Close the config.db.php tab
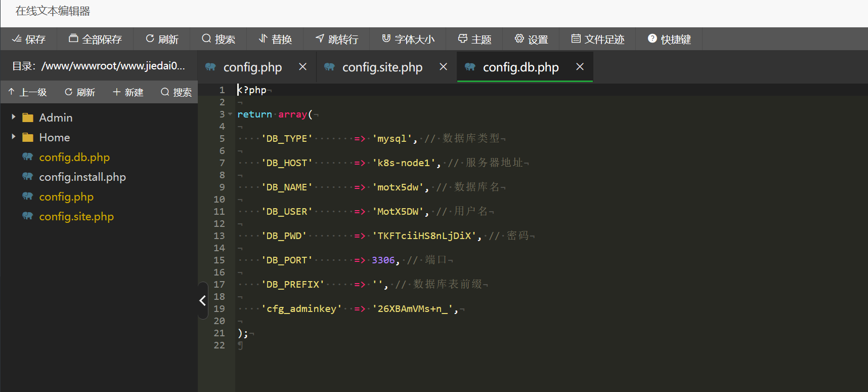This screenshot has height=392, width=868. pos(580,67)
